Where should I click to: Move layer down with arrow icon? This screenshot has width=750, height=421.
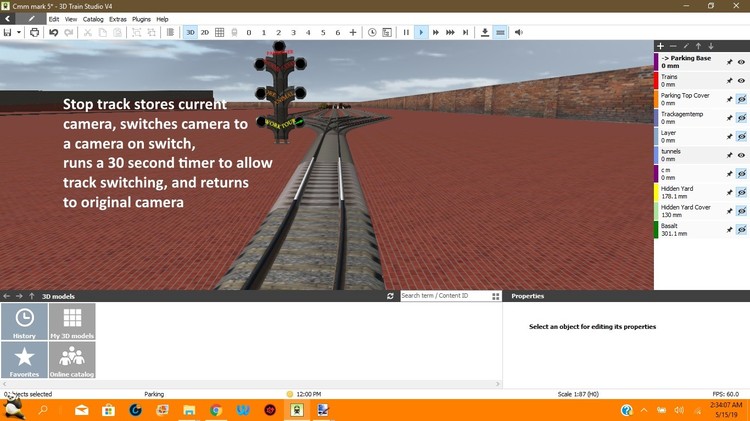coord(711,46)
